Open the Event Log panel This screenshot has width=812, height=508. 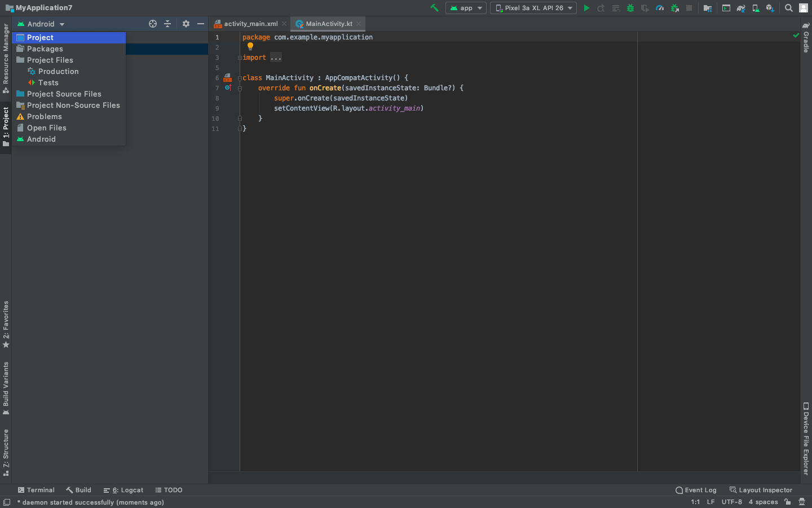pos(696,490)
